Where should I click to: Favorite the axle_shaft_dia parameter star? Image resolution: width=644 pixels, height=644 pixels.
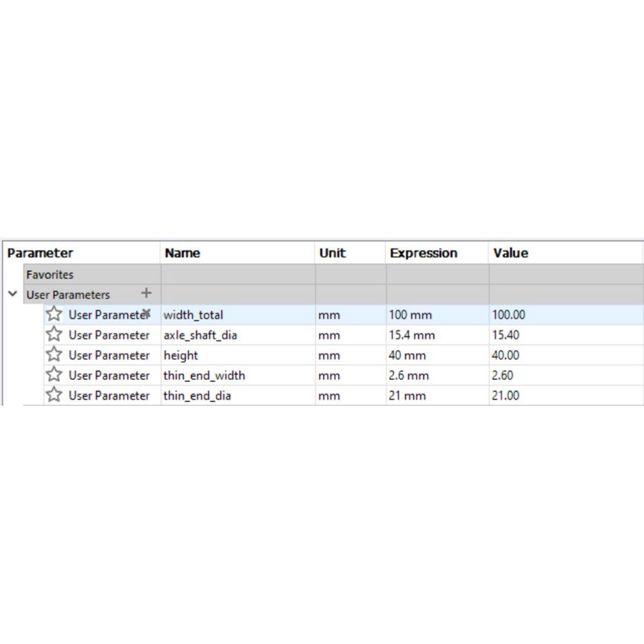(54, 334)
